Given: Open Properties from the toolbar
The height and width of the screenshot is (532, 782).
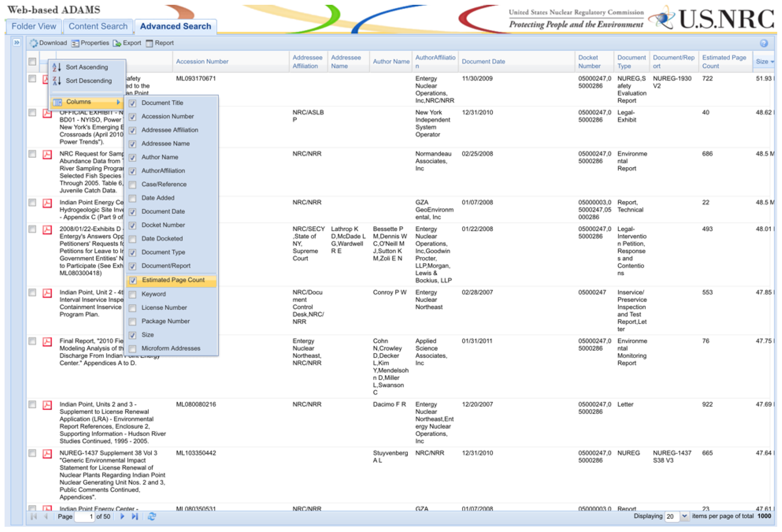Looking at the screenshot, I should click(75, 43).
